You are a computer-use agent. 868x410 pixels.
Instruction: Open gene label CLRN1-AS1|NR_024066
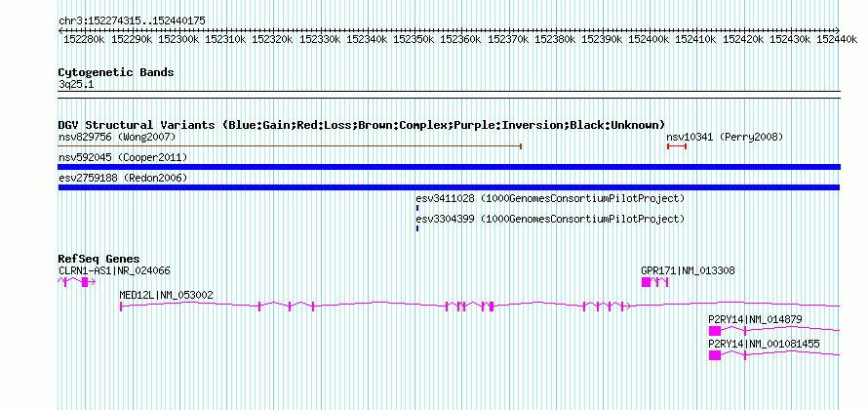(114, 271)
